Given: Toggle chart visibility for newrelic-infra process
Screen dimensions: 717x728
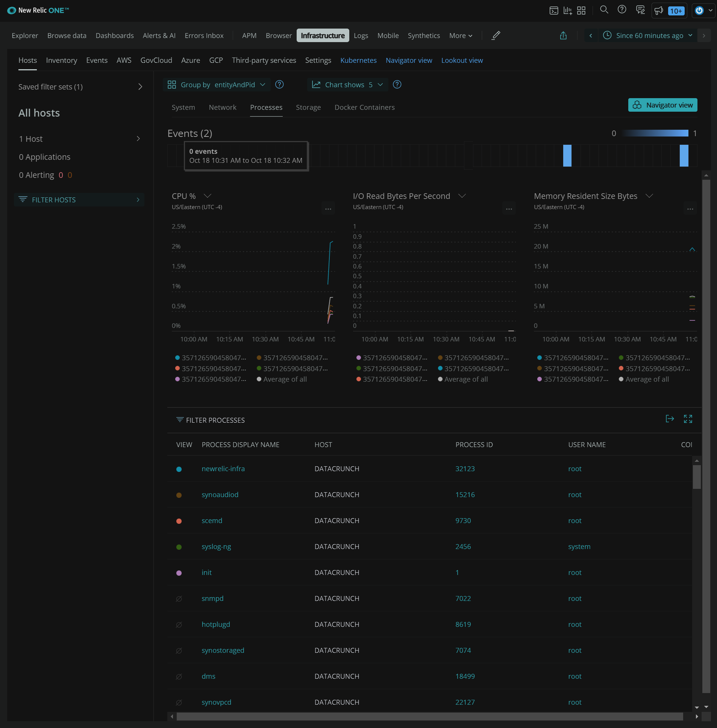Looking at the screenshot, I should click(x=179, y=469).
